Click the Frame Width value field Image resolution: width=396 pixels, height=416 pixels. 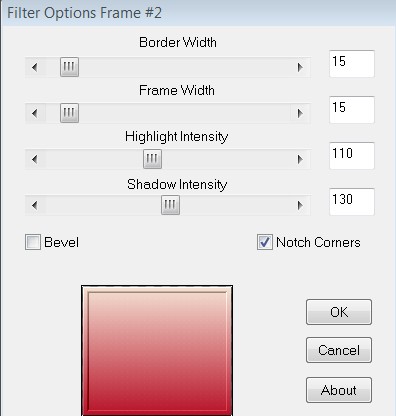(x=352, y=110)
